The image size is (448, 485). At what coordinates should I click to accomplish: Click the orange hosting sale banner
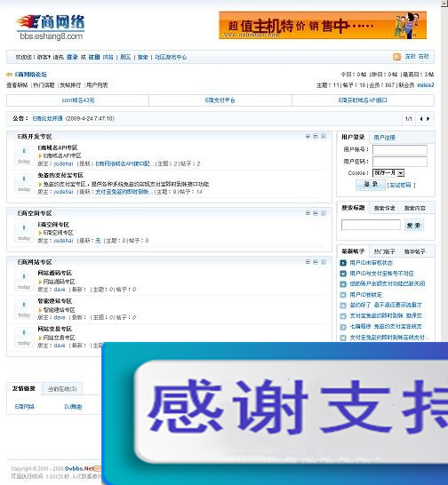[323, 26]
